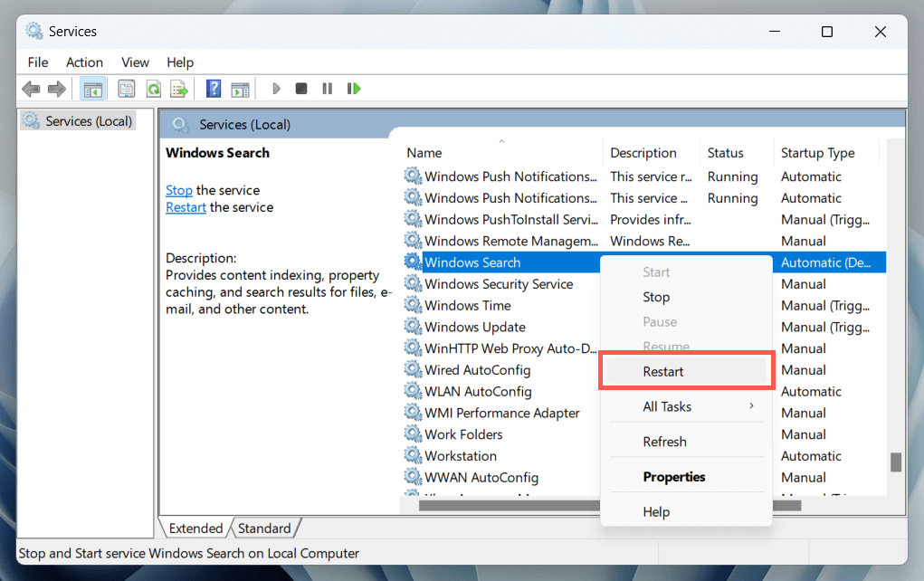Switch to the Standard tab
The width and height of the screenshot is (924, 581).
tap(264, 528)
